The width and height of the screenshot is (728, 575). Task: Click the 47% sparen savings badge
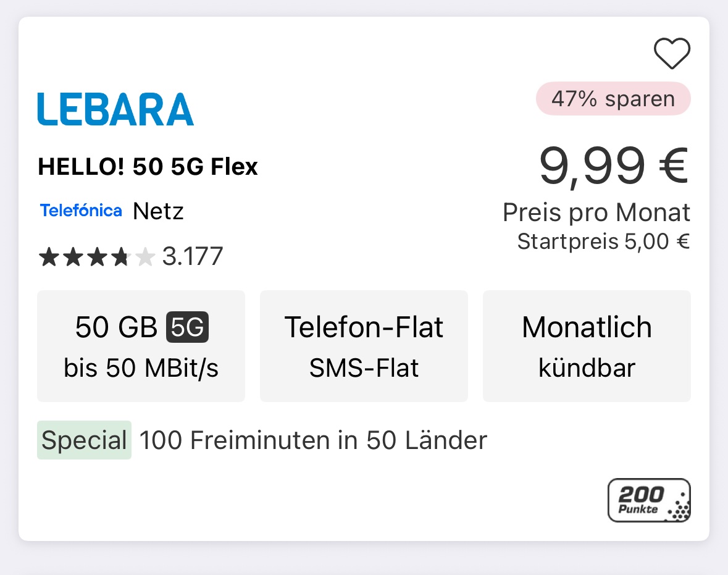613,99
